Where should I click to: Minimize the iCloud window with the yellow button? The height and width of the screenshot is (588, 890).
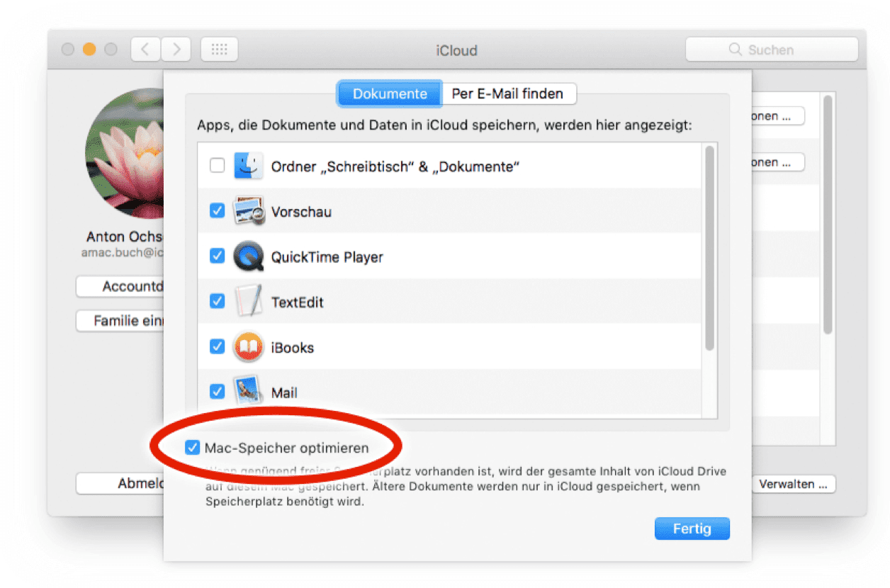coord(89,50)
